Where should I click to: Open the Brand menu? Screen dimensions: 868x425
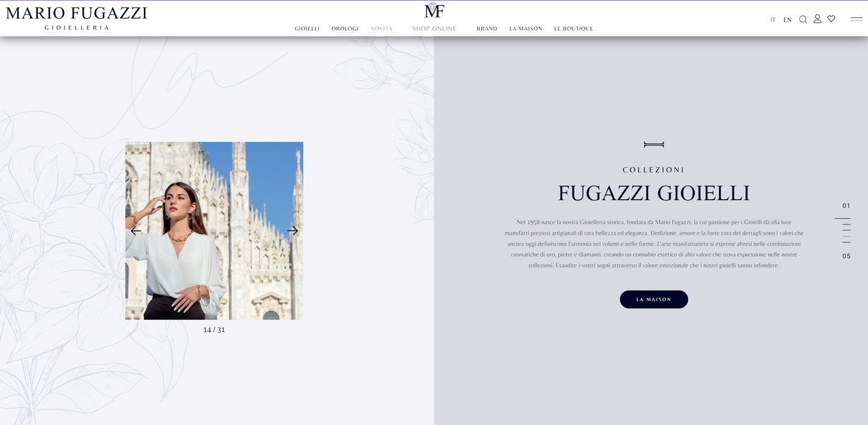[x=487, y=28]
